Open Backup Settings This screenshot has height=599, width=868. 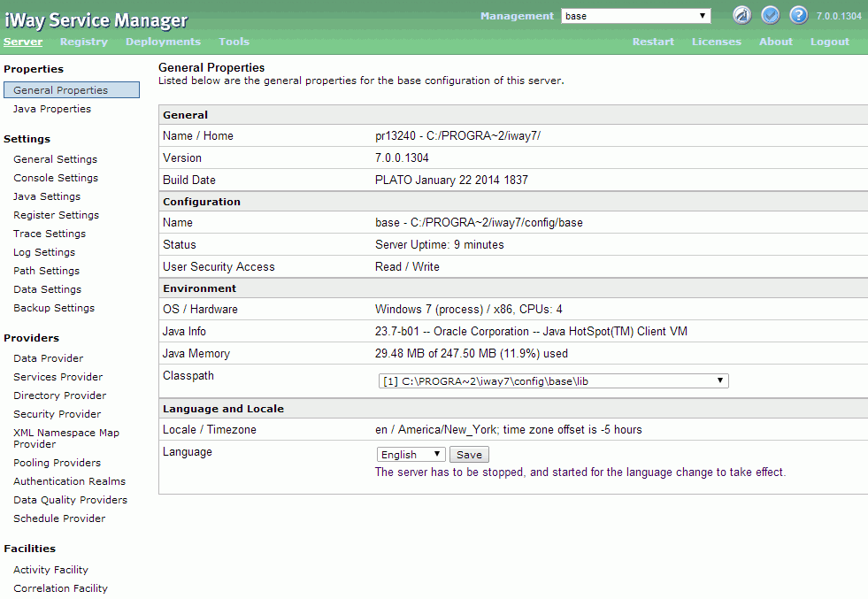point(54,308)
